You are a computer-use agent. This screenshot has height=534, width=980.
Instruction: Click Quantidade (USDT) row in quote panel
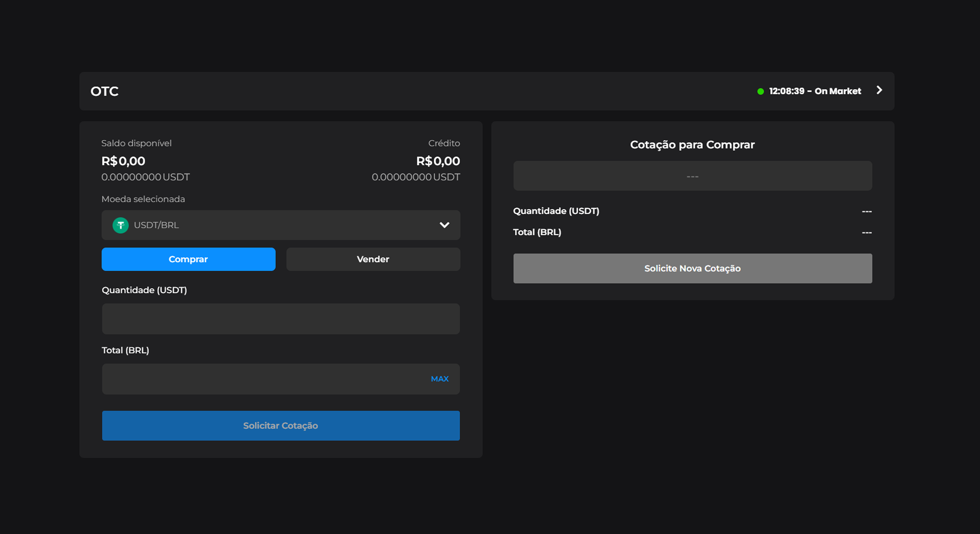692,211
